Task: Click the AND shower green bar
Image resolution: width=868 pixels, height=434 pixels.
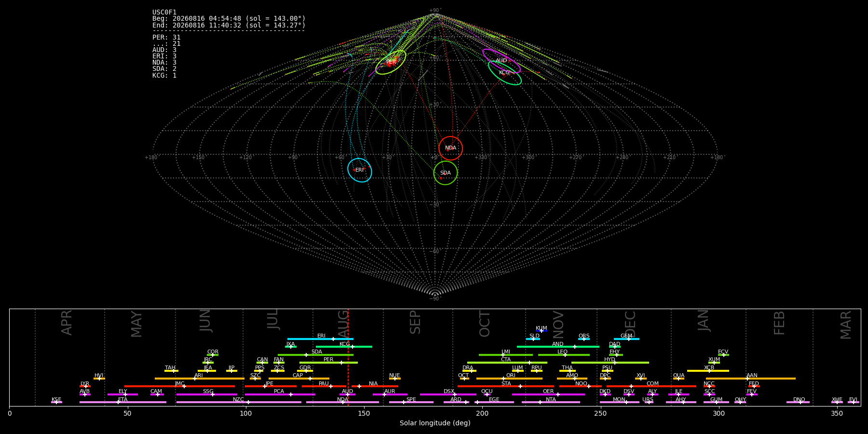Action: [558, 347]
